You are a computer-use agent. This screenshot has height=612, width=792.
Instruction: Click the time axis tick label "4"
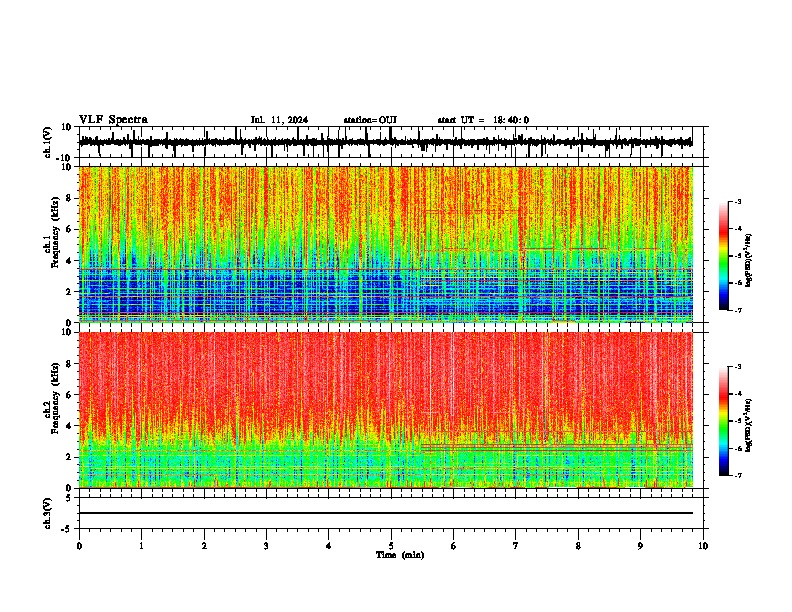329,546
